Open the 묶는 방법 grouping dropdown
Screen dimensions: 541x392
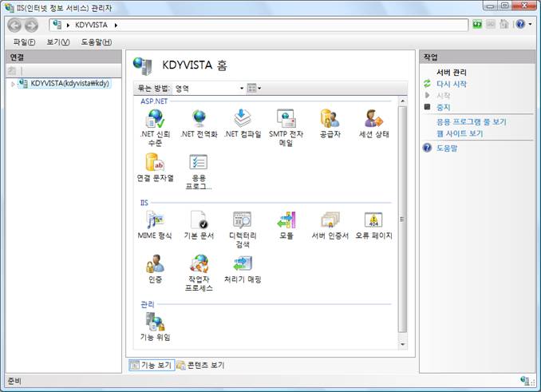point(209,88)
